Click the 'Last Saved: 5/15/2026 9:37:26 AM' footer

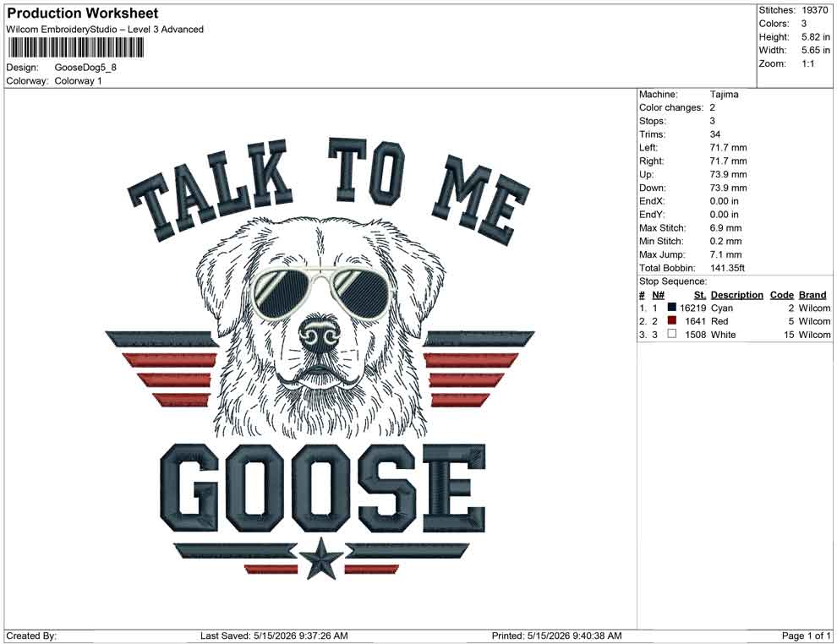(x=274, y=636)
